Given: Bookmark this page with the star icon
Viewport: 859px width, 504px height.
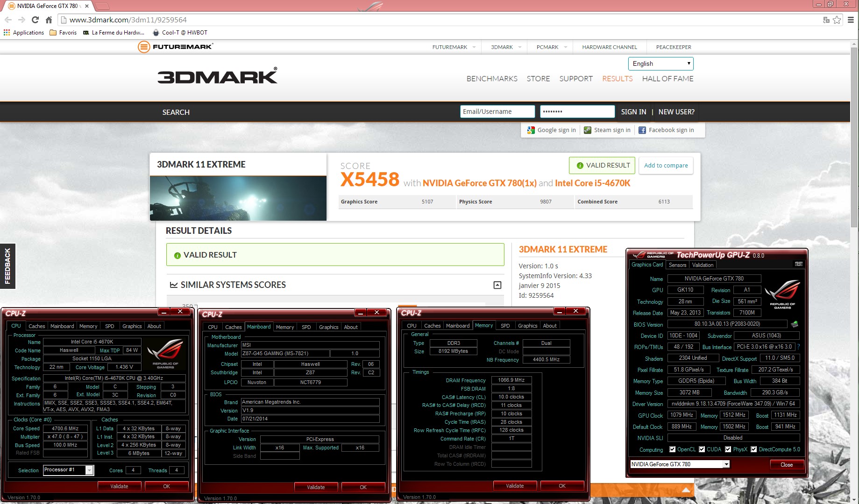Looking at the screenshot, I should click(837, 20).
